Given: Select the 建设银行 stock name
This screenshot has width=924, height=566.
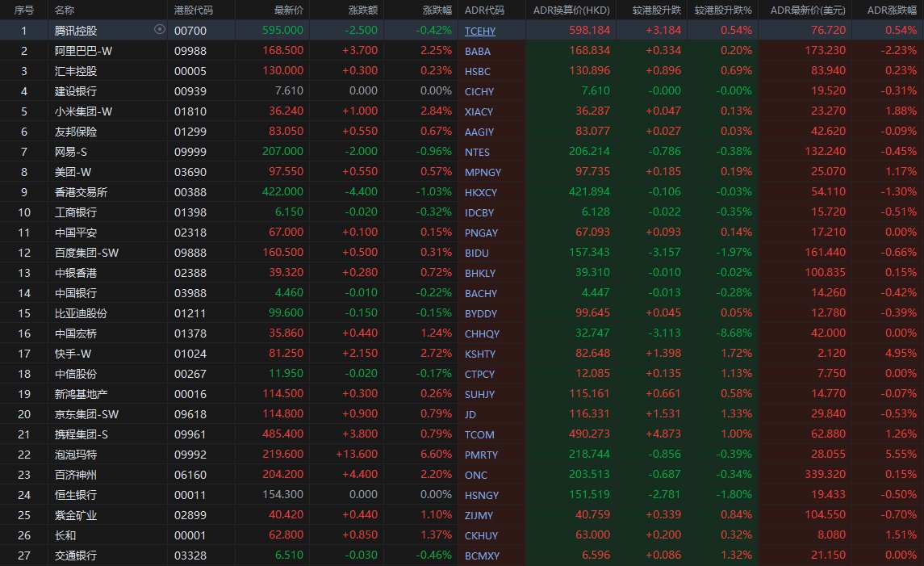Looking at the screenshot, I should 75,90.
